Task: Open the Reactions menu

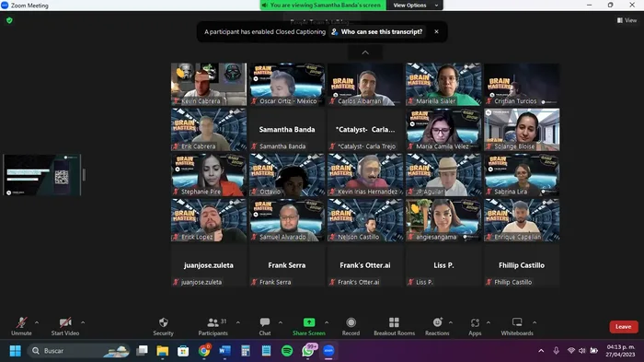Action: tap(437, 327)
